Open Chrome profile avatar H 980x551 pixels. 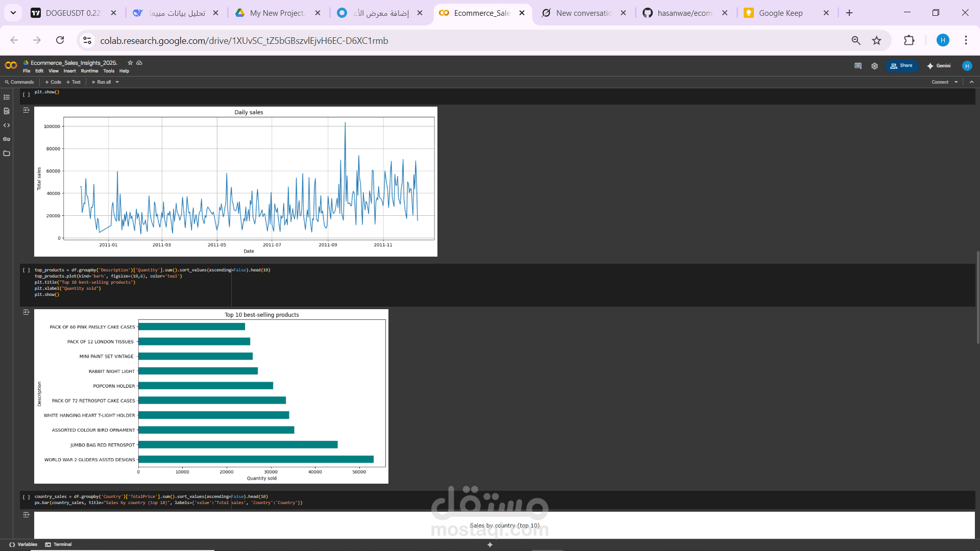click(x=943, y=40)
